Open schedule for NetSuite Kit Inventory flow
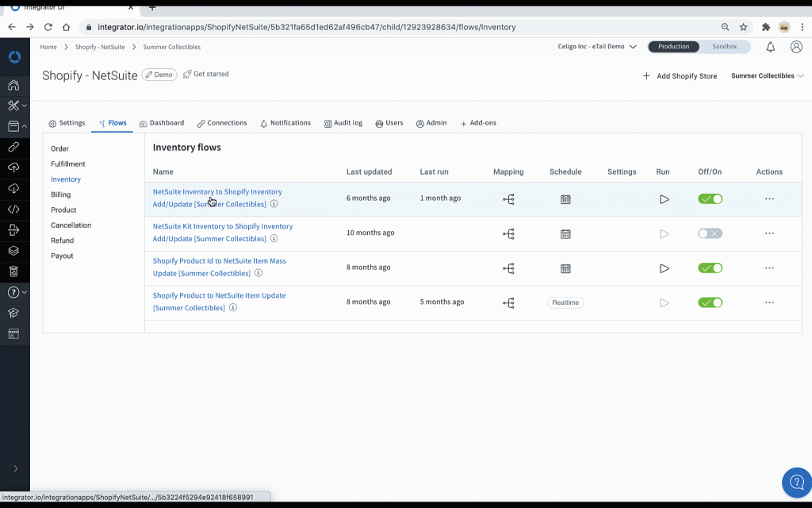 point(565,234)
